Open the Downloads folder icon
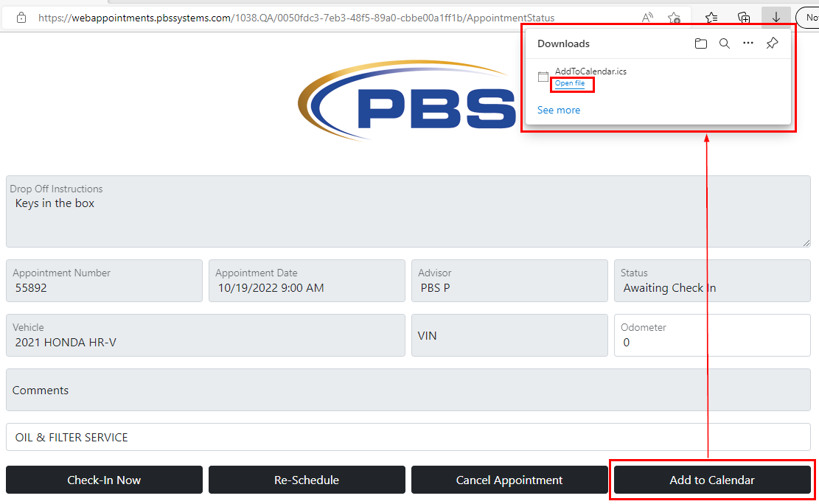This screenshot has height=504, width=819. coord(701,44)
